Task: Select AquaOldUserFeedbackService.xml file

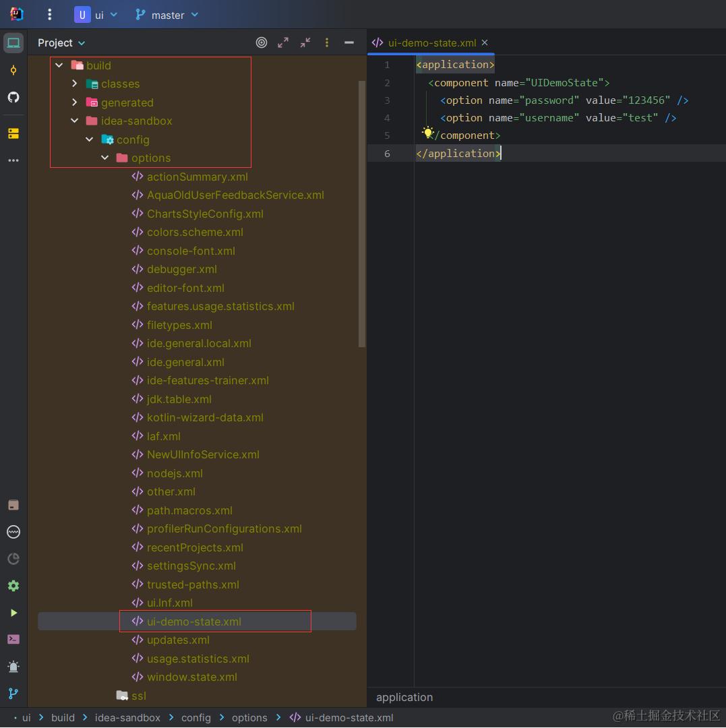Action: [235, 195]
